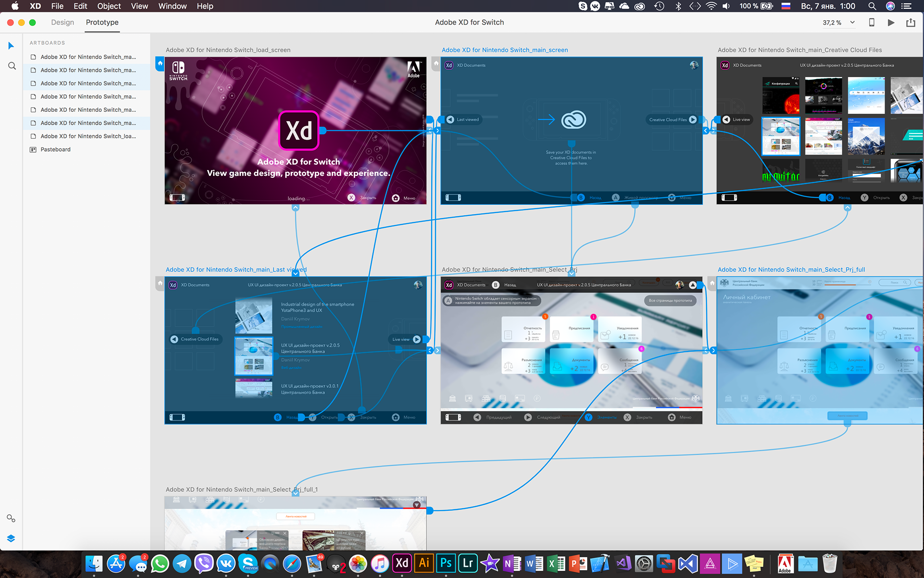Click the home icon on load_screen artboard
This screenshot has height=578, width=924.
[x=160, y=64]
